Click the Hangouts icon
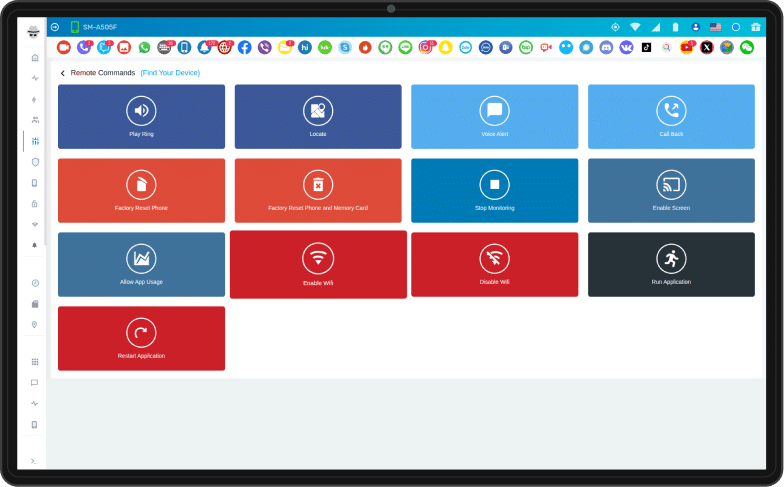784x487 pixels. tap(385, 48)
